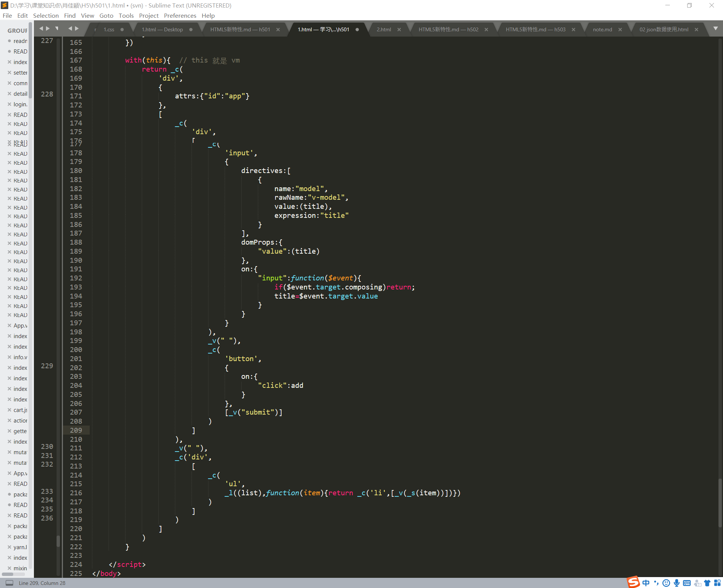Open the Goto menu
The width and height of the screenshot is (723, 588).
click(106, 15)
